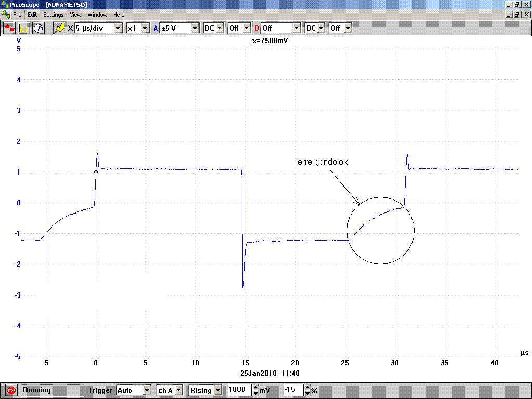Click the blue channel A label in the toolbar
The image size is (532, 399).
point(156,28)
